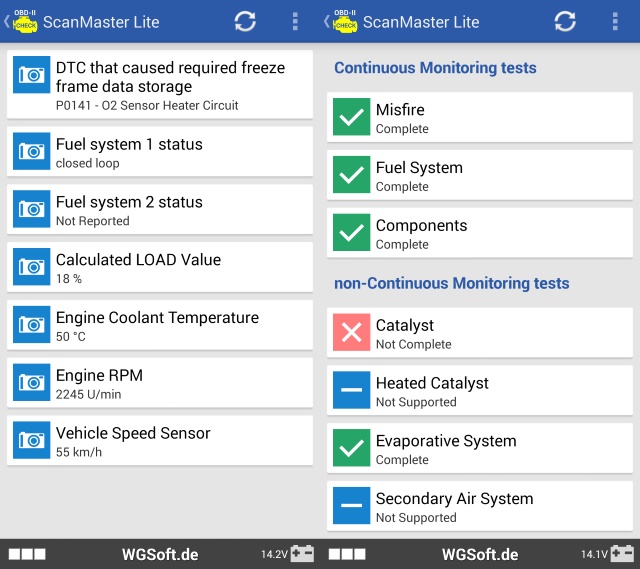The image size is (640, 569).
Task: Open the DTC freeze frame data entry
Action: pyautogui.click(x=160, y=85)
